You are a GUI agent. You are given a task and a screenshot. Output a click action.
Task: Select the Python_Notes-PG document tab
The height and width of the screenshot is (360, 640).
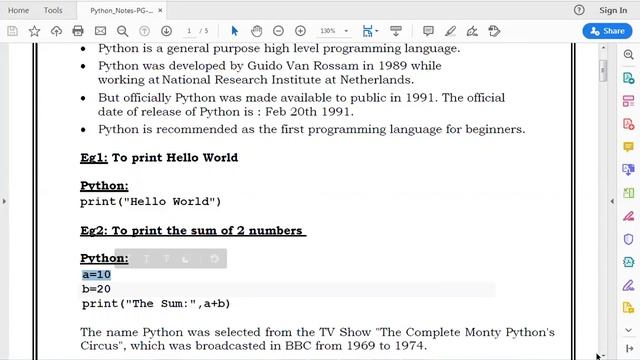(x=121, y=11)
